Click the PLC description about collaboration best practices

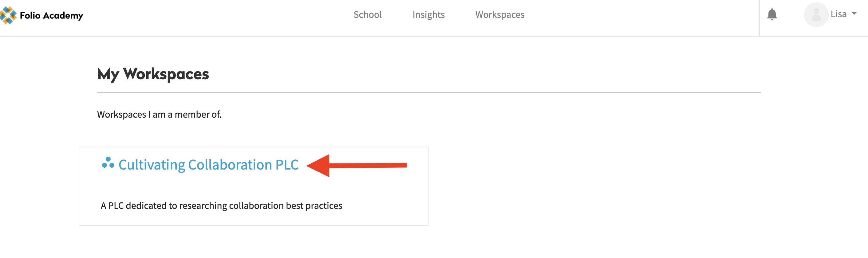pyautogui.click(x=221, y=205)
